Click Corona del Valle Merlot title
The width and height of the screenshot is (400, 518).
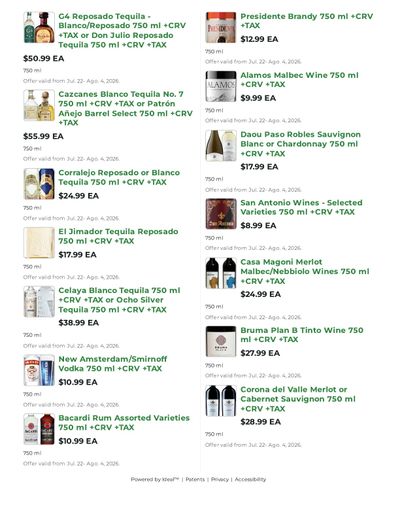pos(298,399)
